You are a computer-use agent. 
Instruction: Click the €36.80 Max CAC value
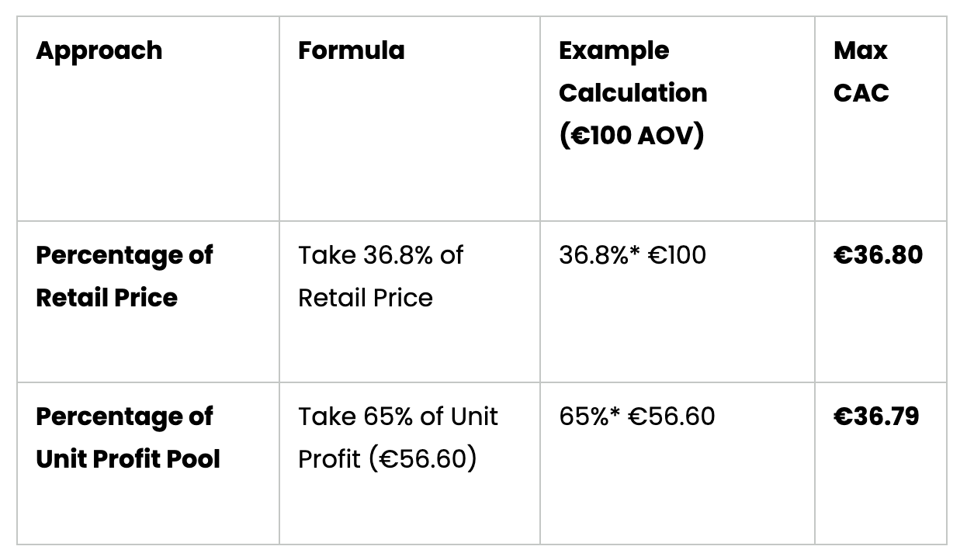coord(878,255)
